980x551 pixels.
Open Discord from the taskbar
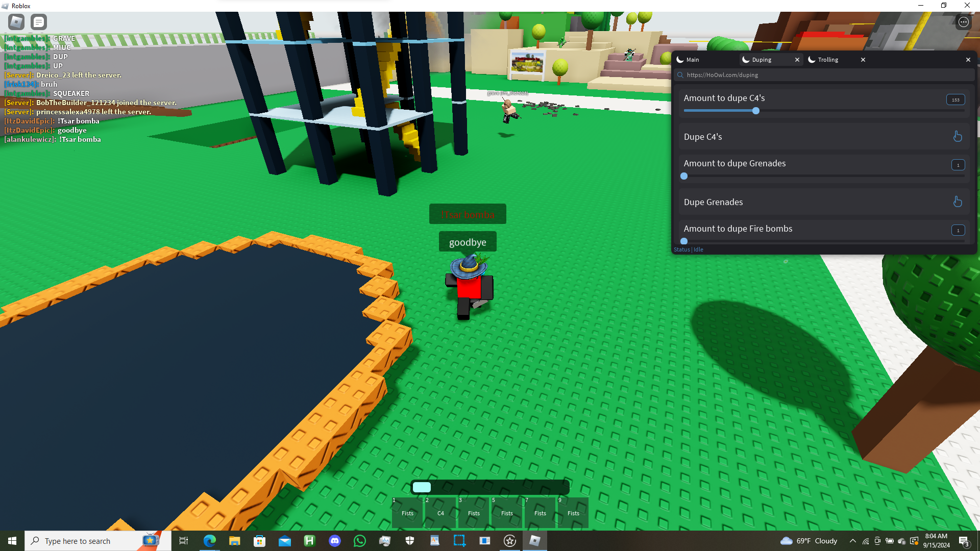[334, 541]
